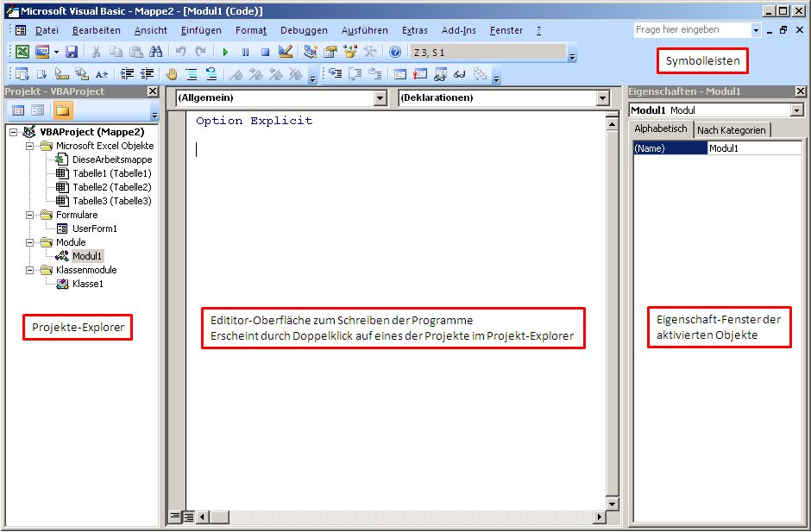Open the Extras menu
Screen dimensions: 811x532
pos(414,30)
